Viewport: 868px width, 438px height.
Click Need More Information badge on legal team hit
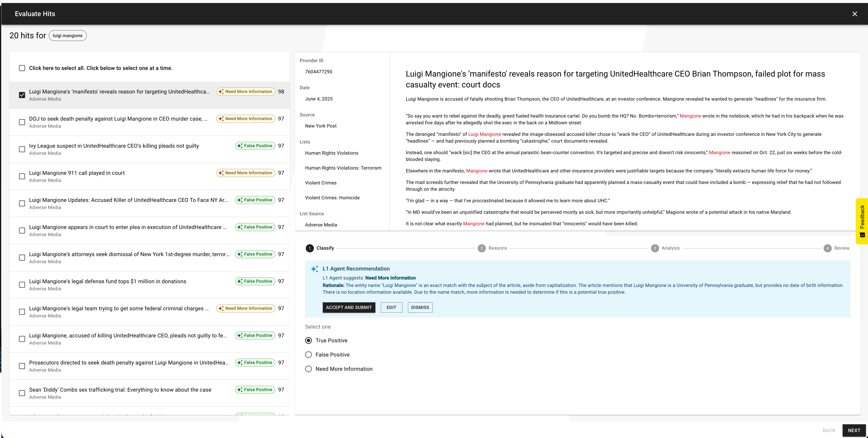pyautogui.click(x=246, y=308)
